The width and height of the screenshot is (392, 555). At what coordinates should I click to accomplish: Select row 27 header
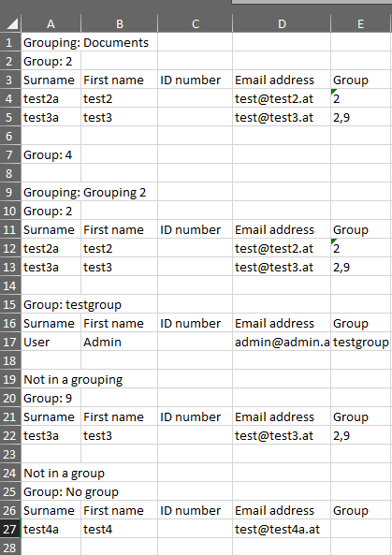click(x=10, y=529)
